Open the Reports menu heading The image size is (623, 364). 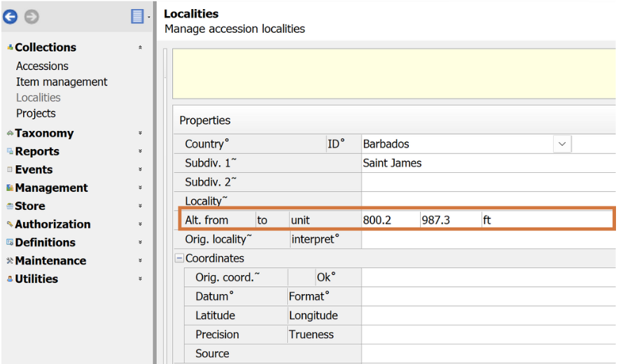tap(37, 151)
